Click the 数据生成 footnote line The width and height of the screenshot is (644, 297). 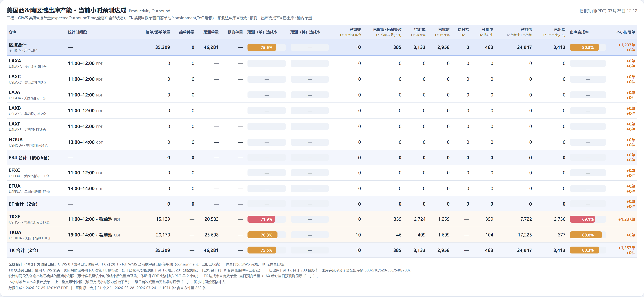[106, 288]
